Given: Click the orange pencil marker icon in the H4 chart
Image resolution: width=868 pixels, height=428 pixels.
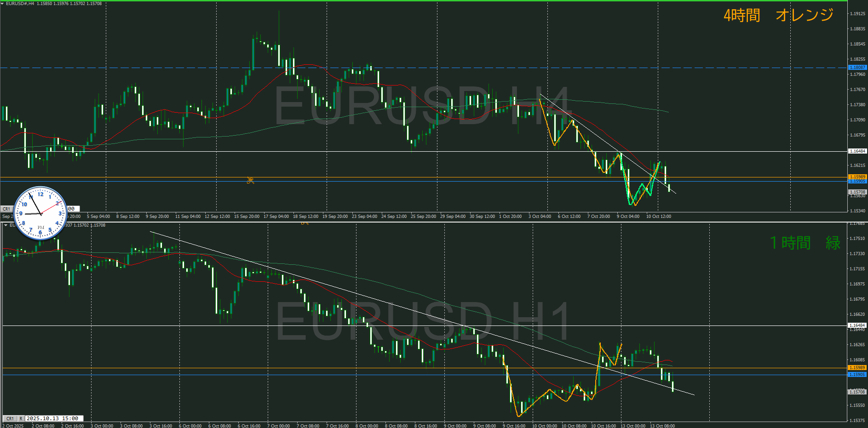Looking at the screenshot, I should point(250,180).
